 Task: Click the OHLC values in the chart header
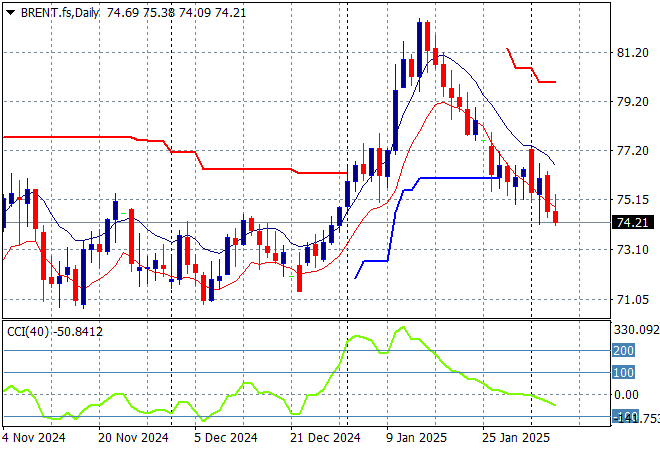(176, 10)
